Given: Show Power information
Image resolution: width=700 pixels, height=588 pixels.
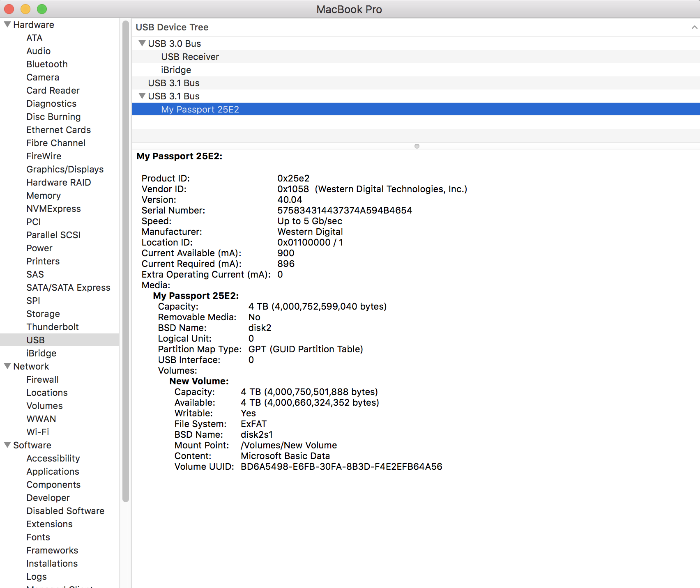Looking at the screenshot, I should (x=39, y=248).
